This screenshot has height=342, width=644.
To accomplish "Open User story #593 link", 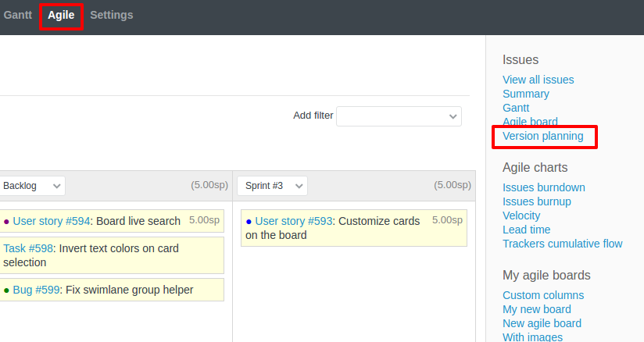I will tap(293, 221).
